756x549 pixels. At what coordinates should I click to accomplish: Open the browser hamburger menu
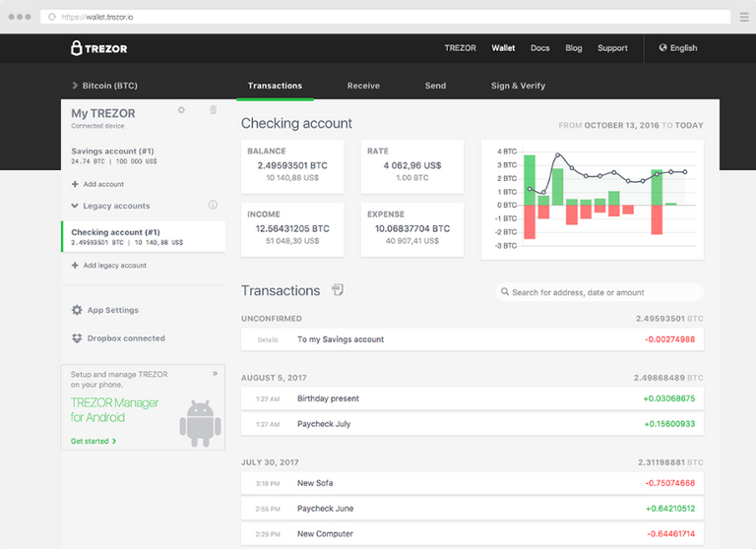point(744,17)
